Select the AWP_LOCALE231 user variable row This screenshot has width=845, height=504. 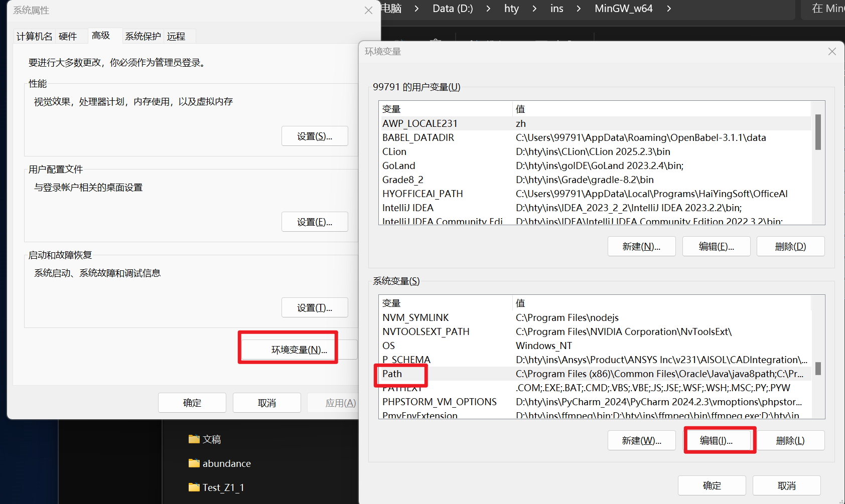595,123
